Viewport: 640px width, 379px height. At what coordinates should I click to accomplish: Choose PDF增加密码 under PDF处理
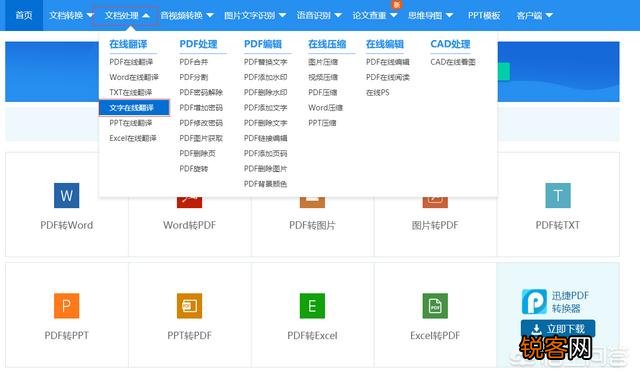(x=201, y=108)
